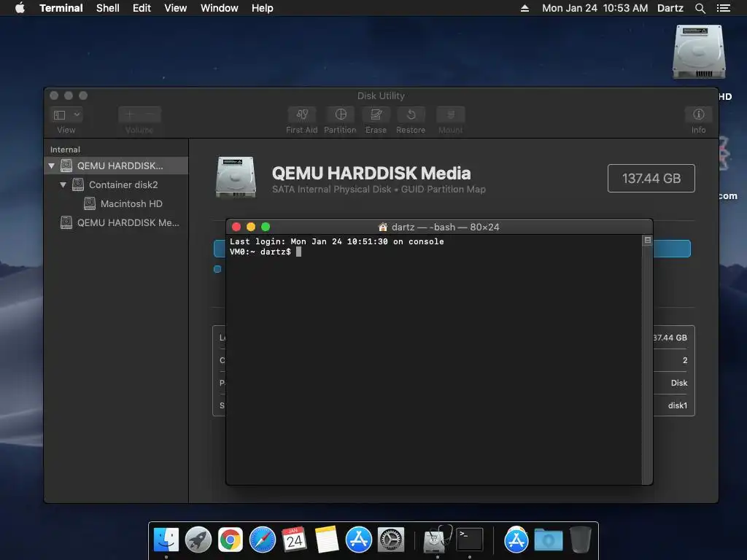The image size is (747, 560).
Task: Open the Apple menu
Action: pos(20,8)
